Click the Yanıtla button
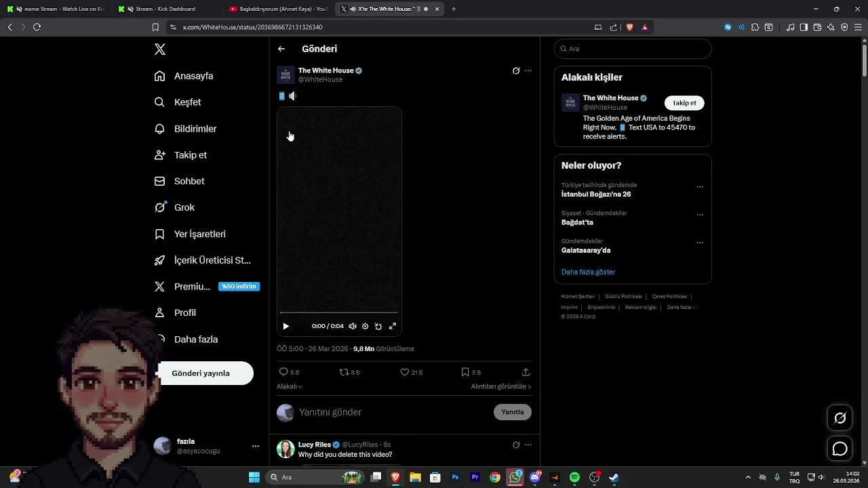 coord(513,412)
